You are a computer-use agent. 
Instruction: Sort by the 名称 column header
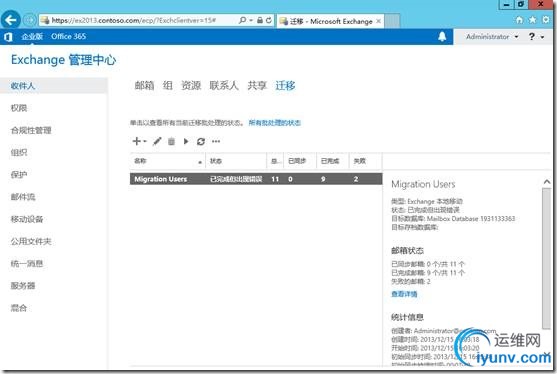point(168,161)
